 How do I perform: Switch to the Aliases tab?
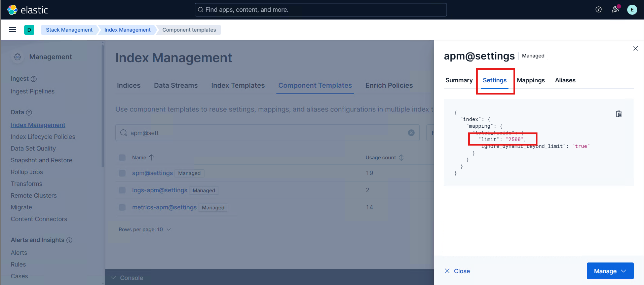[565, 80]
